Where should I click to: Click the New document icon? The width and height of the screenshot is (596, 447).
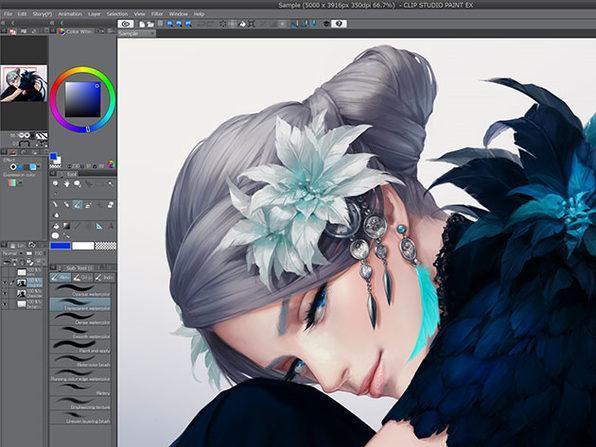142,24
